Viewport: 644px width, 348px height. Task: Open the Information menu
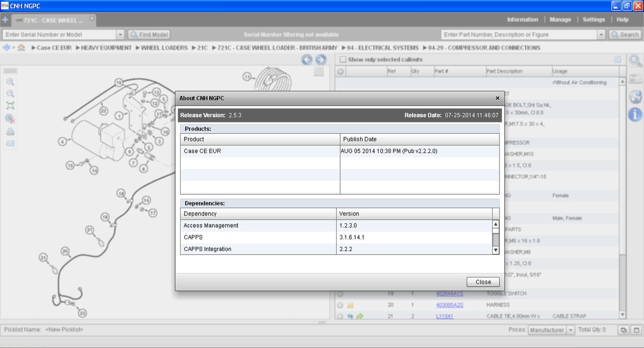click(x=522, y=20)
